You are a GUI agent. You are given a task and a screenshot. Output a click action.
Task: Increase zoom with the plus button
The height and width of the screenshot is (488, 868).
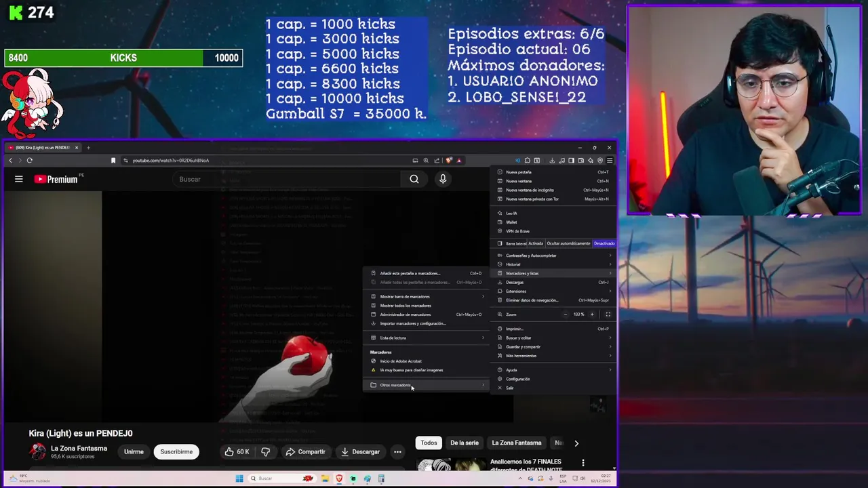coord(591,314)
